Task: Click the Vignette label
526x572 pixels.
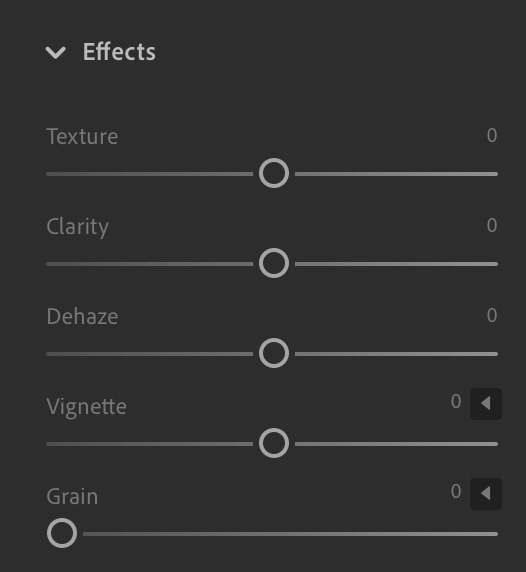Action: coord(86,407)
